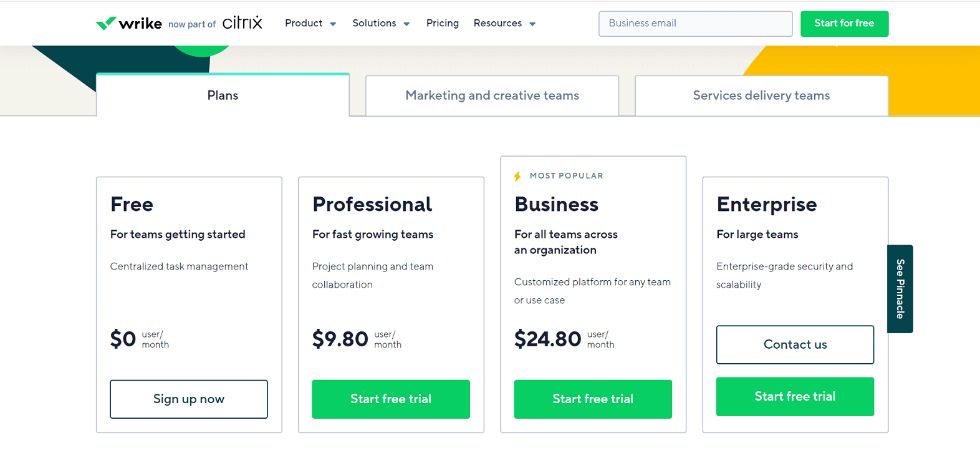Click Contact us on Enterprise plan

(795, 344)
